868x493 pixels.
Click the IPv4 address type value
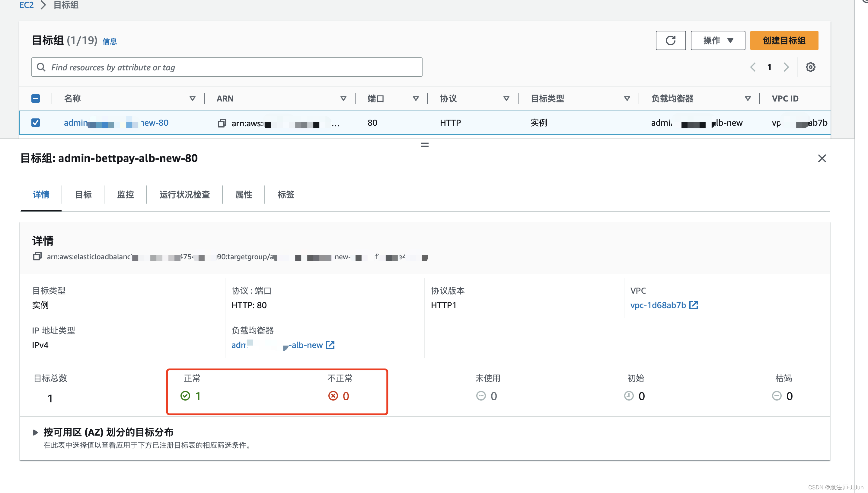point(40,345)
